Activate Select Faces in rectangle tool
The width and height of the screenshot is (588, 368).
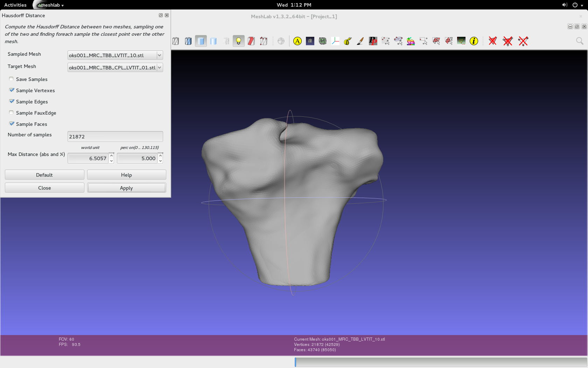click(x=436, y=41)
